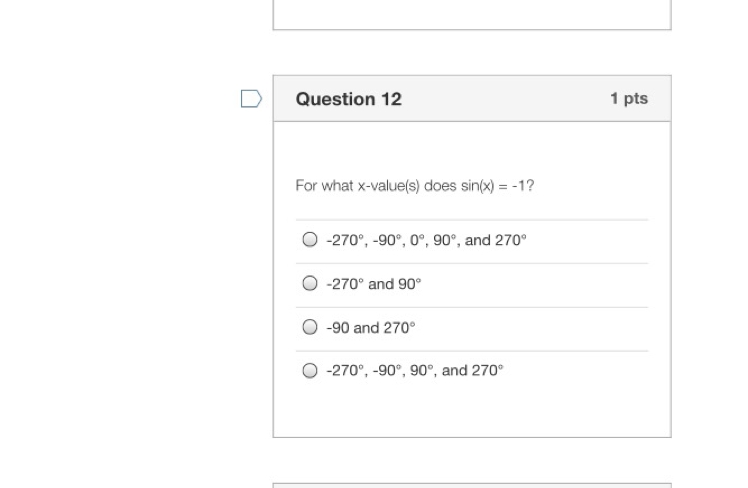Choose the "-270° and 90°" radio button
The width and height of the screenshot is (748, 488).
tap(310, 283)
